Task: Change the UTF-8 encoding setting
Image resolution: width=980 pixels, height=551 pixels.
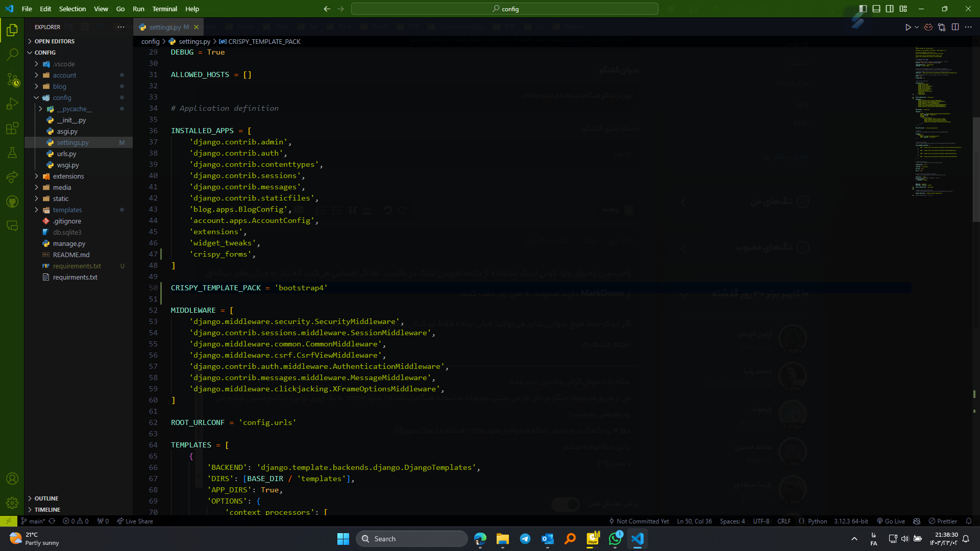Action: tap(761, 521)
